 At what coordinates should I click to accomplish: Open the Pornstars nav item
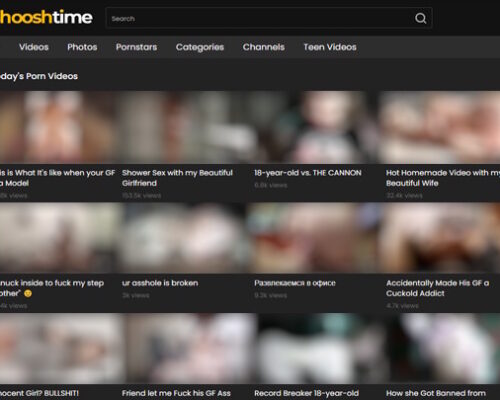(x=136, y=47)
